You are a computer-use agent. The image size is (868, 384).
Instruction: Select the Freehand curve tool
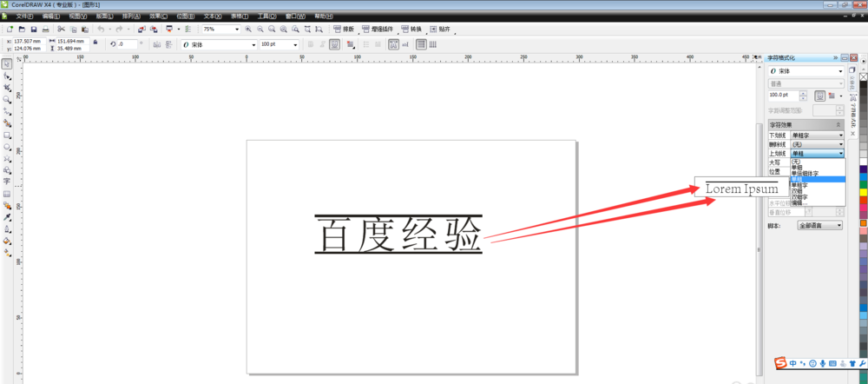coord(7,111)
